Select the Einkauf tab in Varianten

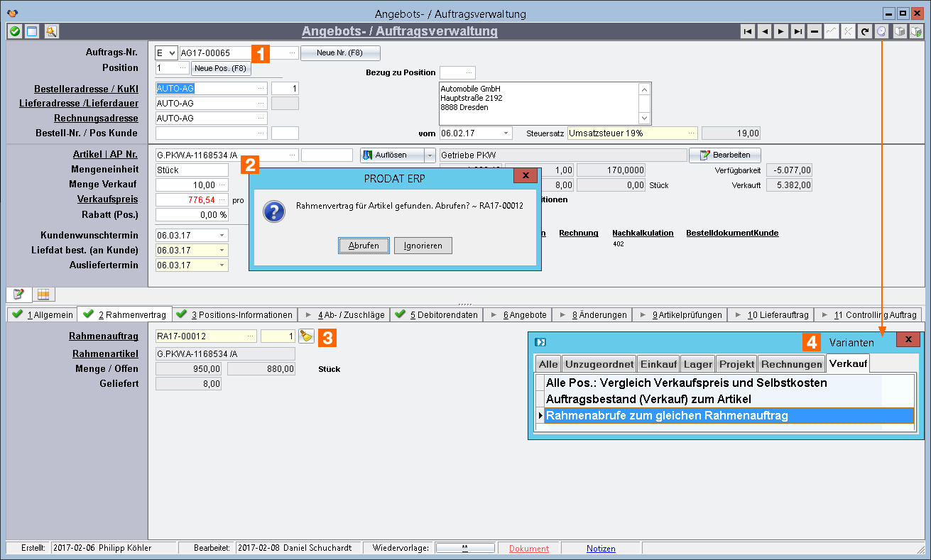658,363
